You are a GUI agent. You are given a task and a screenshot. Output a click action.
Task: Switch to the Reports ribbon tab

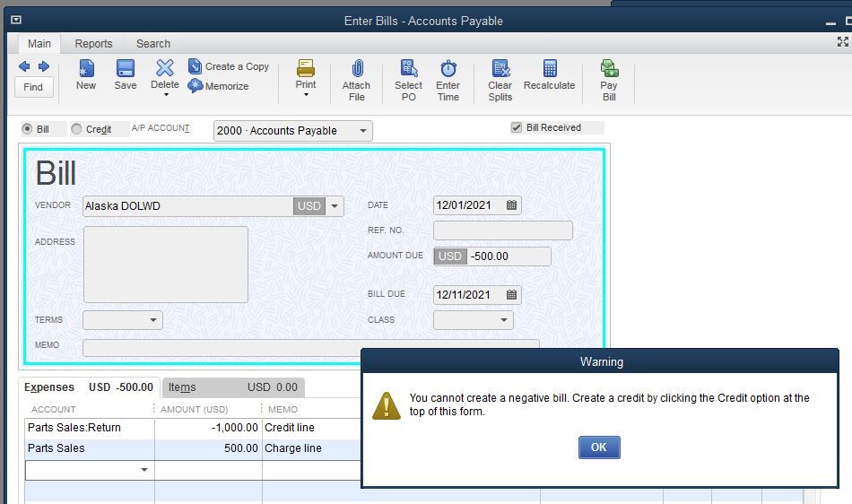[93, 43]
